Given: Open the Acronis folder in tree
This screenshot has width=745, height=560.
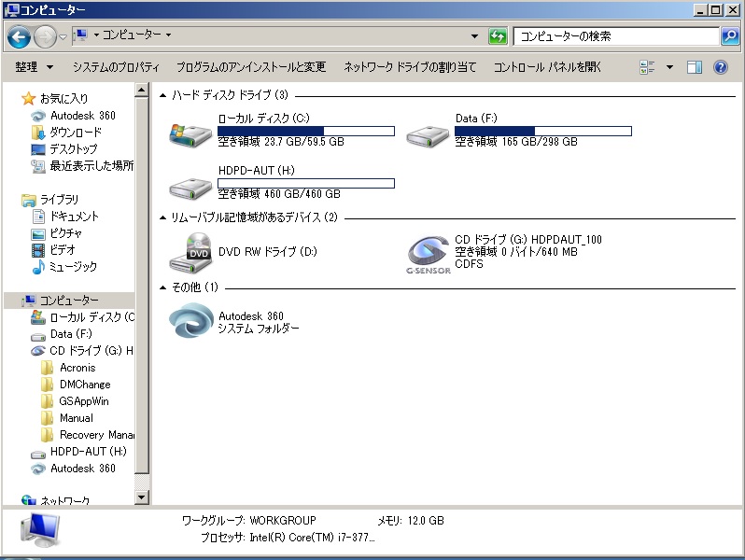Looking at the screenshot, I should pyautogui.click(x=68, y=368).
